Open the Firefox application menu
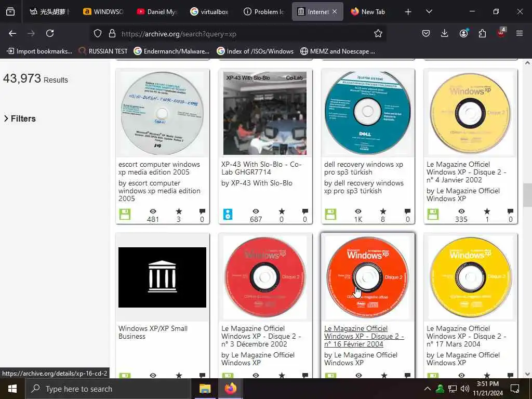Image resolution: width=532 pixels, height=399 pixels. click(x=520, y=33)
